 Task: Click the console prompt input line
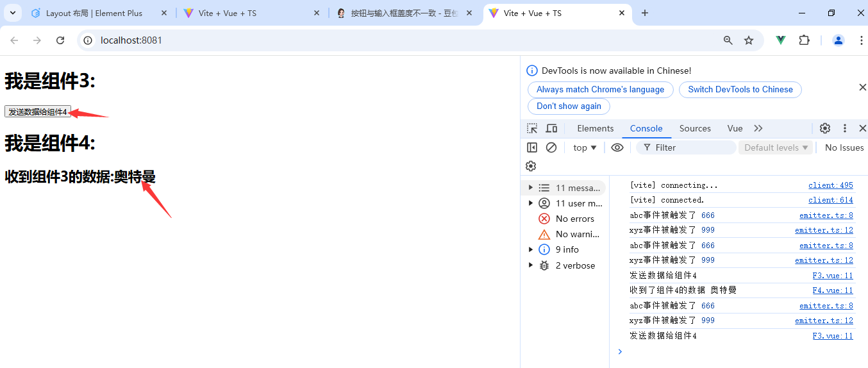(737, 351)
